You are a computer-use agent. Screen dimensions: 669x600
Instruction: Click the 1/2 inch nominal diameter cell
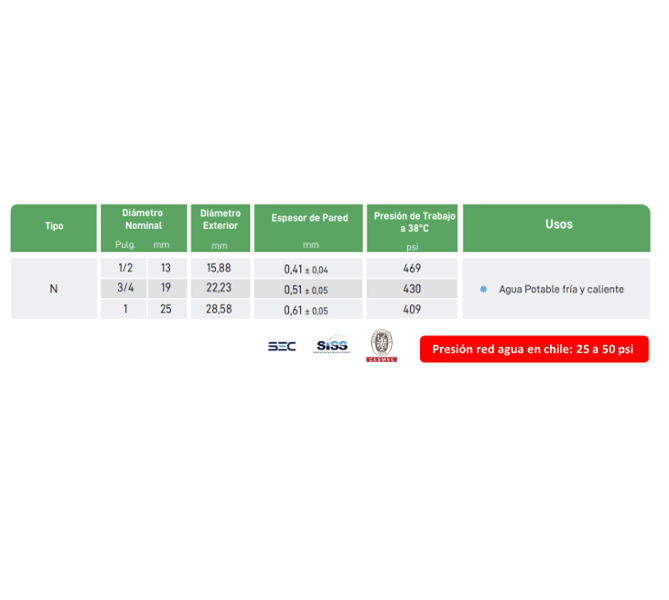[x=125, y=268]
